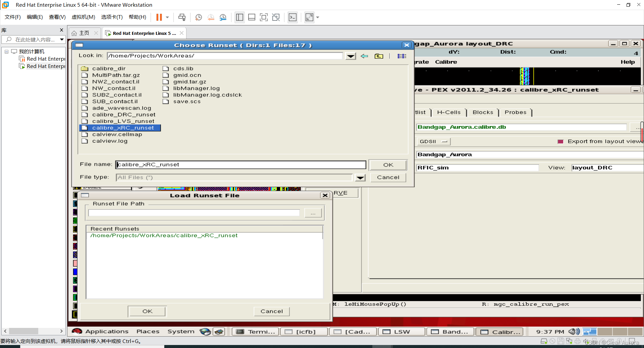Viewport: 644px width, 348px height.
Task: Click the stretch guest display icon
Action: [309, 17]
